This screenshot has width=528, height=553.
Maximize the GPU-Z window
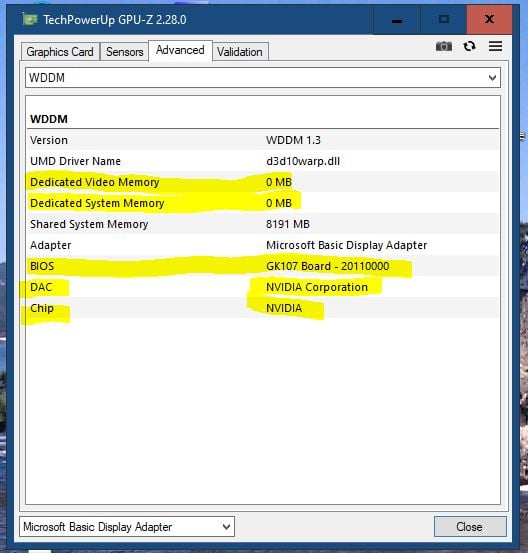tap(444, 19)
